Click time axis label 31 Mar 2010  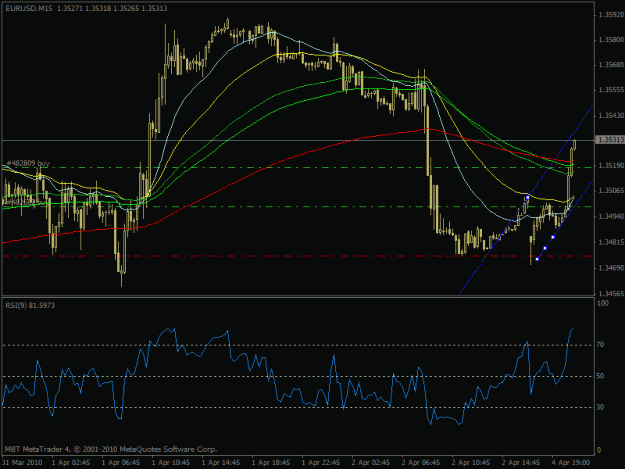[x=22, y=463]
